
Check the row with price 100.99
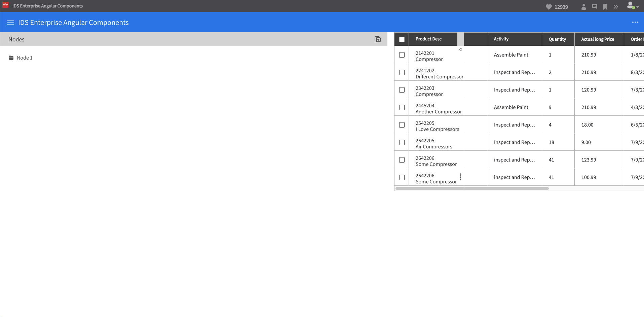[x=402, y=177]
